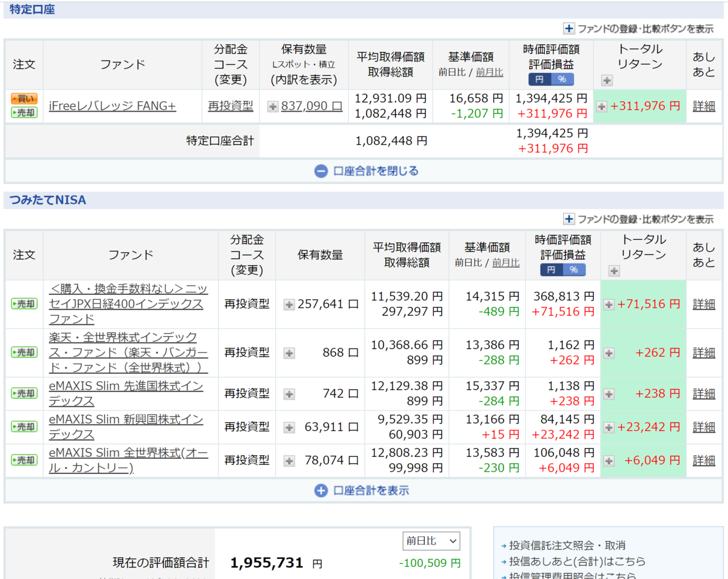728x579 pixels.
Task: Click 現在の評価額合計 label
Action: 161,563
